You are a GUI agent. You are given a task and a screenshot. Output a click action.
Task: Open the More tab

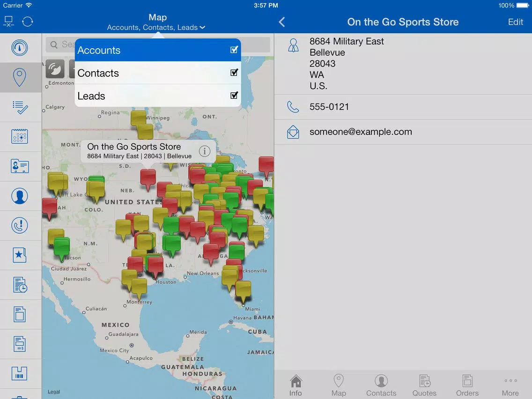[x=510, y=386]
